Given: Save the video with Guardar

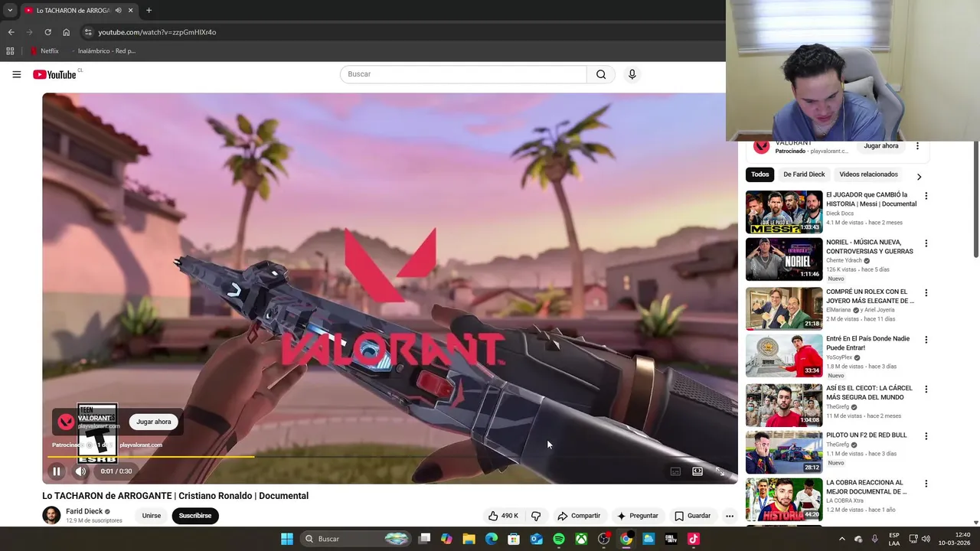Looking at the screenshot, I should (692, 516).
